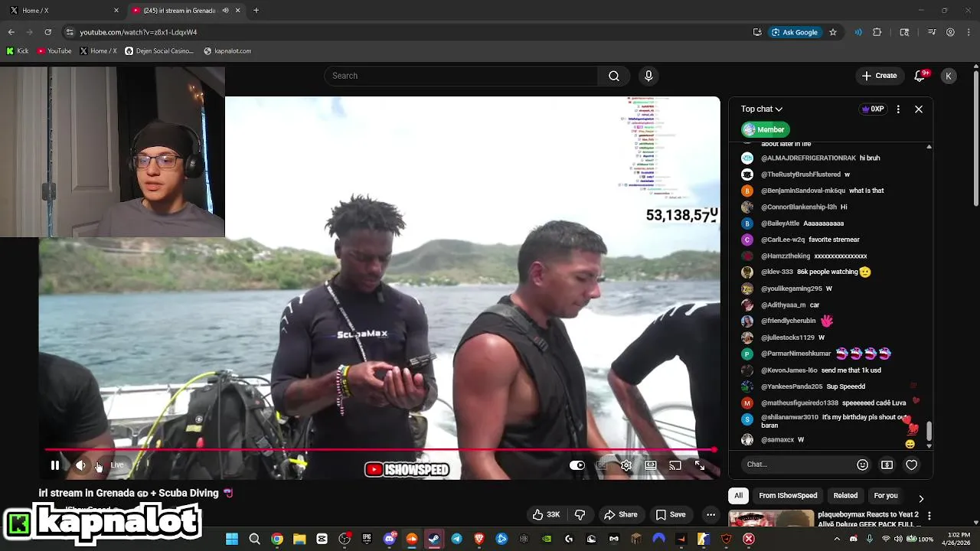The width and height of the screenshot is (980, 551).
Task: Like the video with 33K thumbs up
Action: (x=547, y=514)
